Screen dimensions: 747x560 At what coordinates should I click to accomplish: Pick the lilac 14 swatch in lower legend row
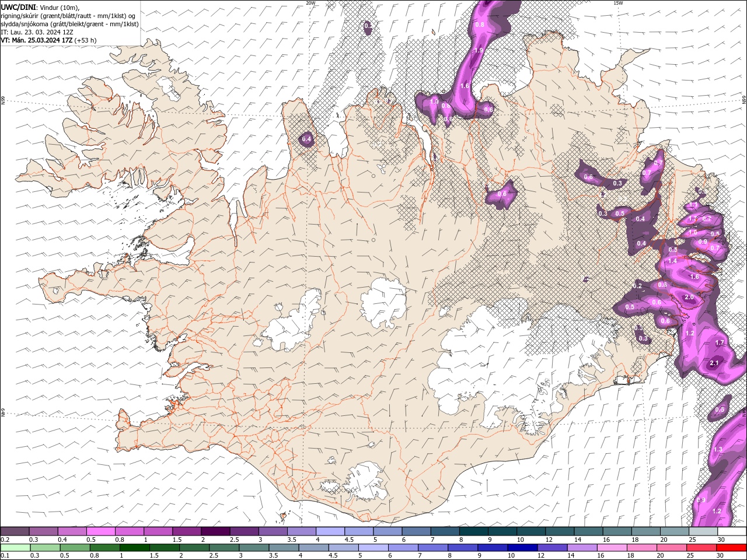point(582,548)
